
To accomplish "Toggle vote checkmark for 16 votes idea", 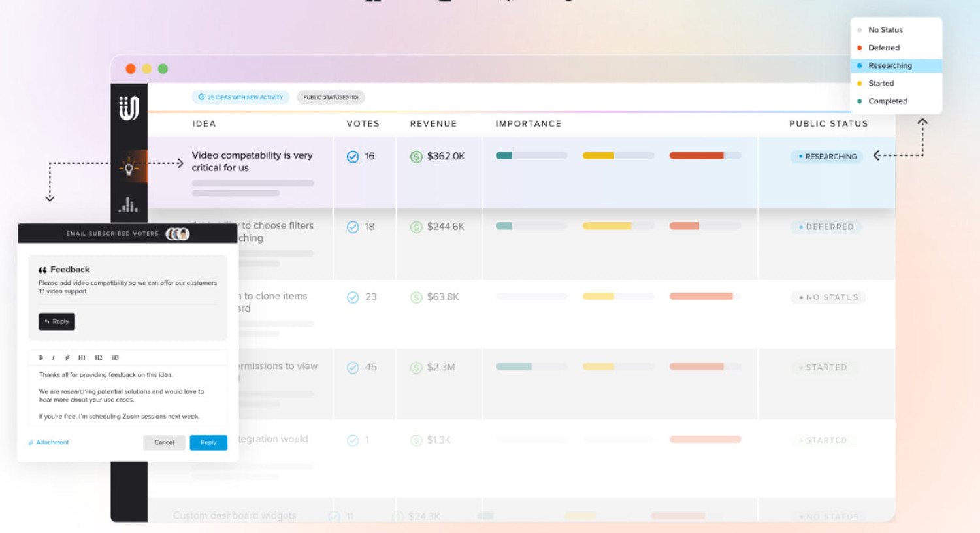I will tap(353, 157).
